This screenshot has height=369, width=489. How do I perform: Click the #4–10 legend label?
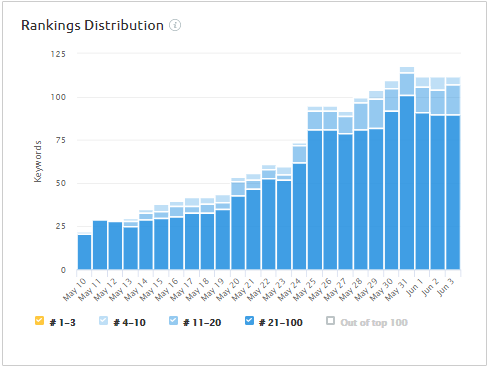(x=129, y=323)
